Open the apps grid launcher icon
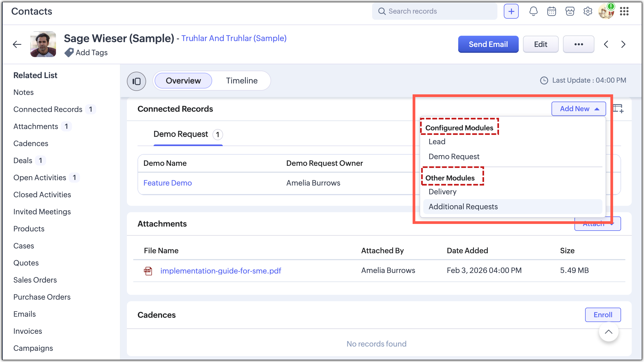Viewport: 644px width, 362px height. [624, 11]
